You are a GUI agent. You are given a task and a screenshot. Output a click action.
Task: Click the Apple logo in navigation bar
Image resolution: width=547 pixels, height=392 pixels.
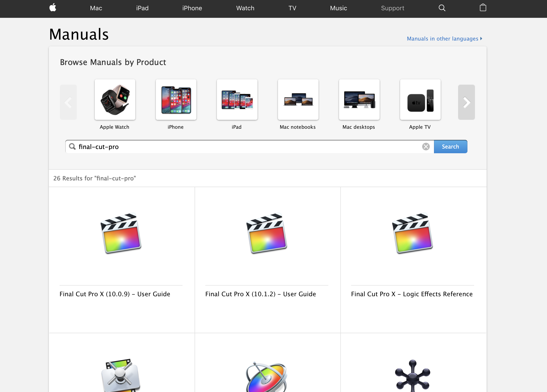pos(53,8)
